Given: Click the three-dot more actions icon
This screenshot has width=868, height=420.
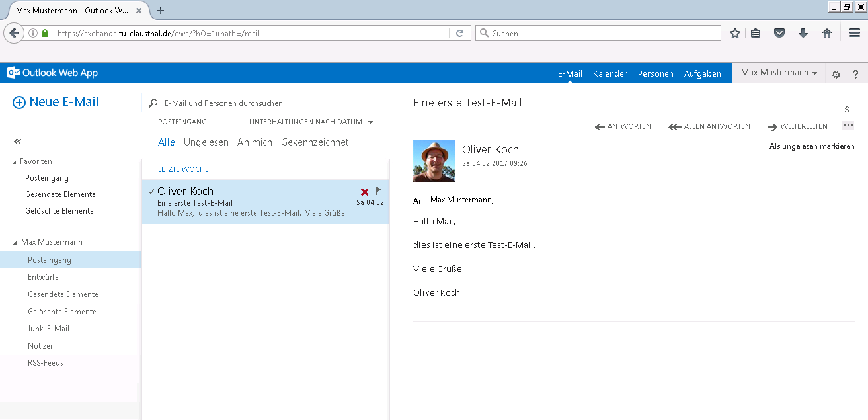Looking at the screenshot, I should tap(848, 126).
